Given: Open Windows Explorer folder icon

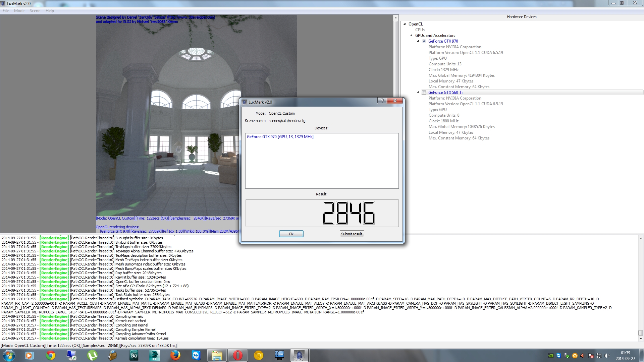Looking at the screenshot, I should [x=217, y=355].
